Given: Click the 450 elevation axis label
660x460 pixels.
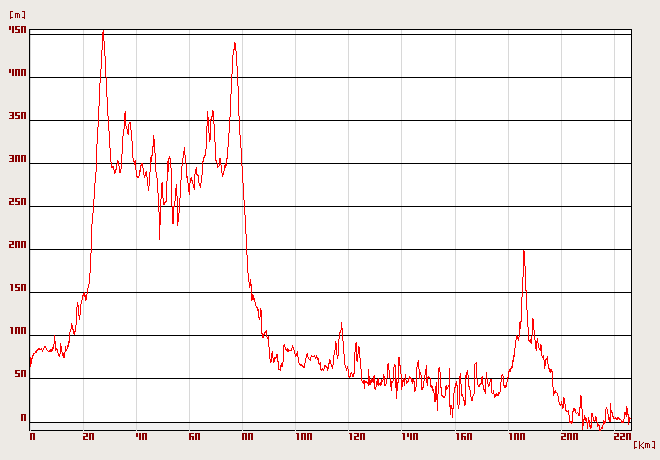Looking at the screenshot, I should [17, 30].
